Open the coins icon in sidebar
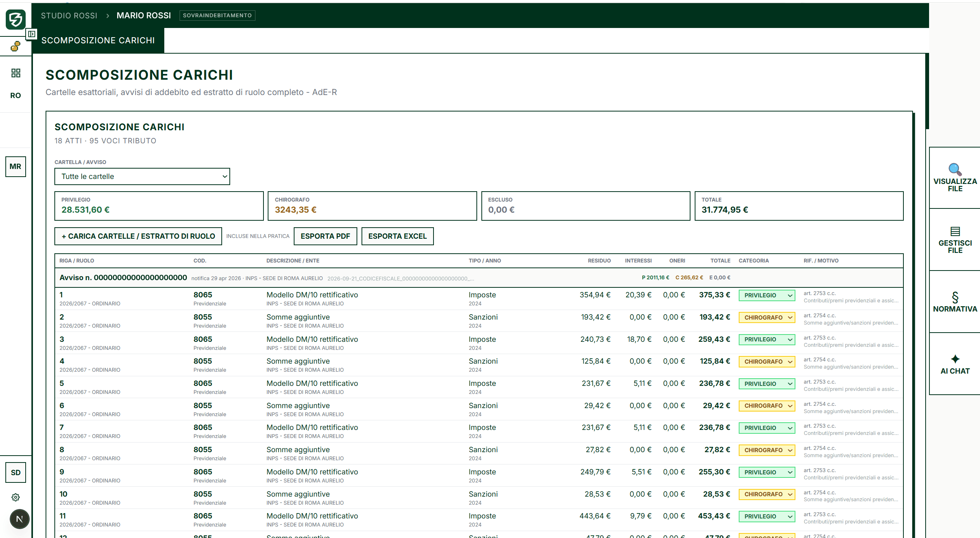Screen dimensions: 980x538 (x=16, y=46)
